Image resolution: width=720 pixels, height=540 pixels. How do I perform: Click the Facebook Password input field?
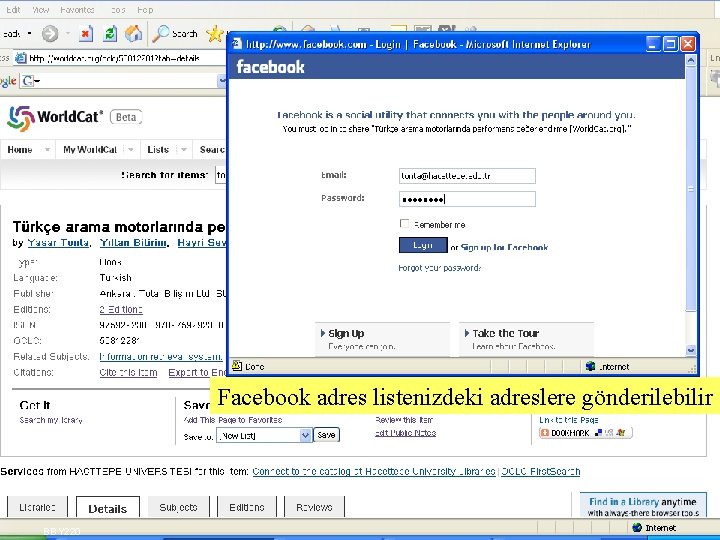(467, 199)
